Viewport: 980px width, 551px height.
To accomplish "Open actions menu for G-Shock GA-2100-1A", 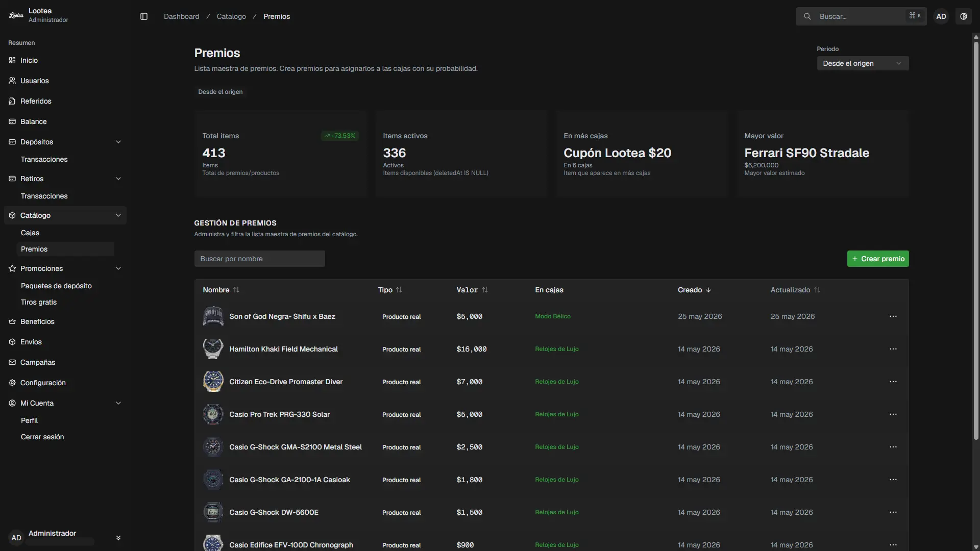I will tap(893, 480).
